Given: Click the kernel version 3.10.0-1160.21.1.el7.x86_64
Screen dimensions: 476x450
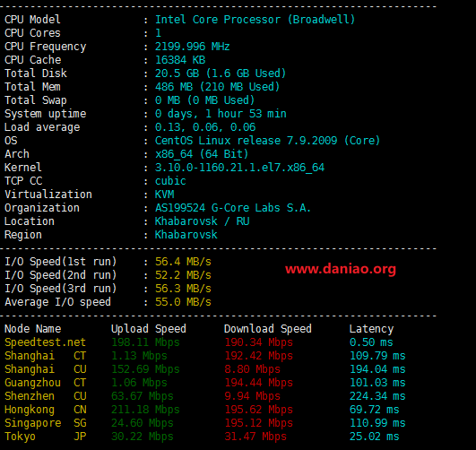Looking at the screenshot, I should pyautogui.click(x=239, y=168).
